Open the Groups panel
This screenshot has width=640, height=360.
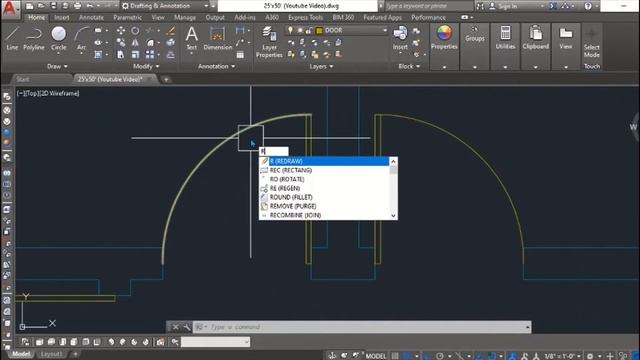474,34
